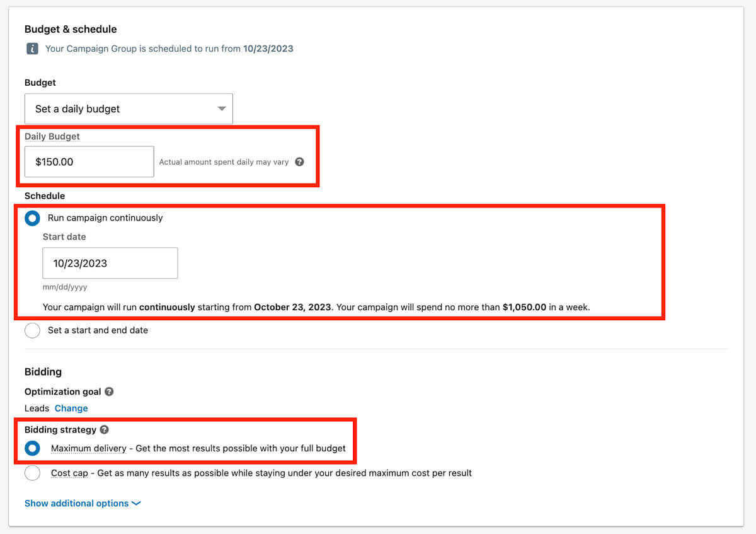Click the Budget selector dropdown caret

[222, 108]
